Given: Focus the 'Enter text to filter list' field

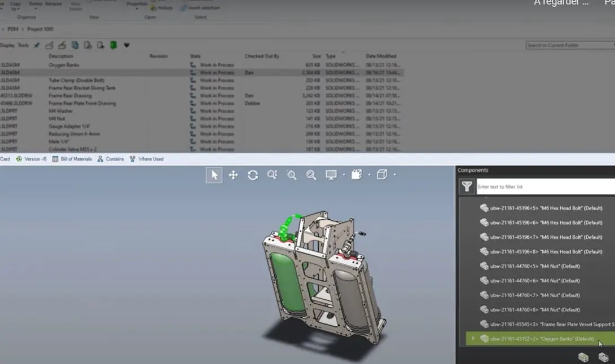Looking at the screenshot, I should click(546, 187).
